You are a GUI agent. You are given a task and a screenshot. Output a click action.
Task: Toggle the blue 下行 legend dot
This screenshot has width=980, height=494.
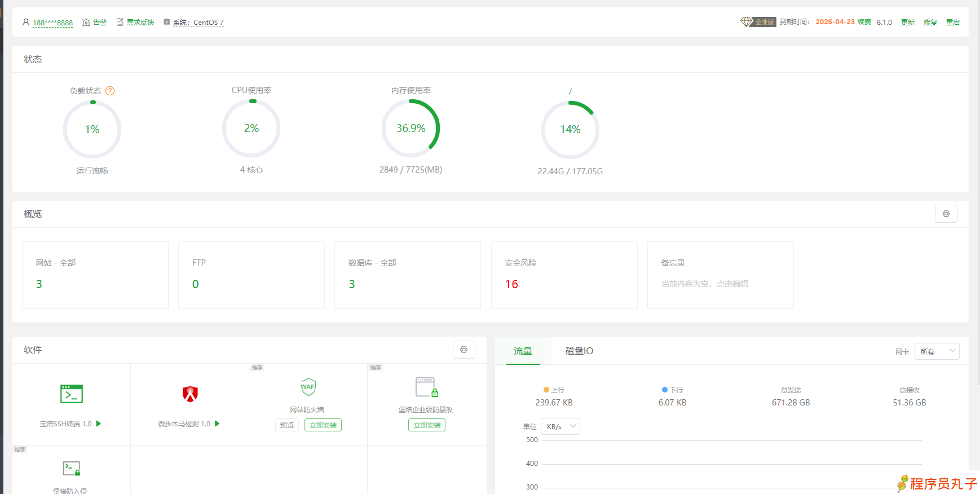[x=665, y=390]
